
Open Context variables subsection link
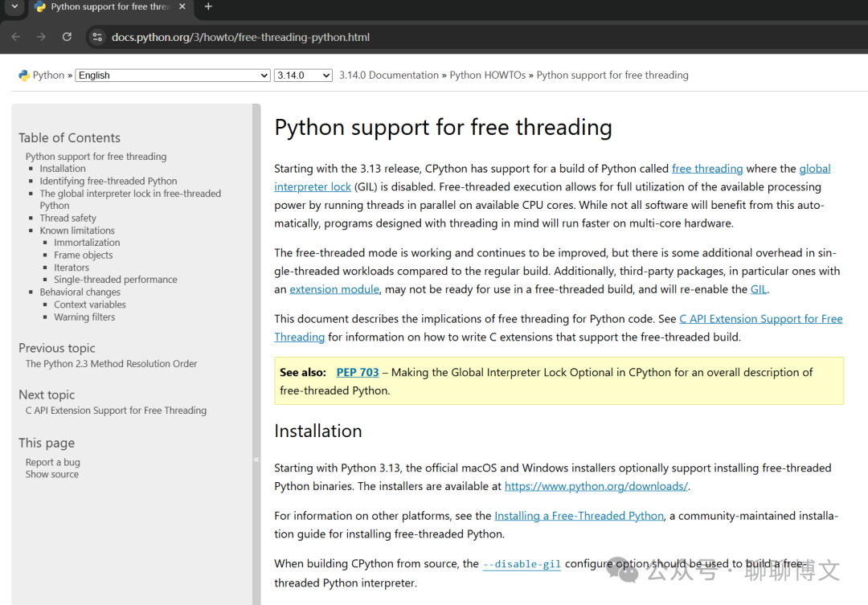pos(90,305)
